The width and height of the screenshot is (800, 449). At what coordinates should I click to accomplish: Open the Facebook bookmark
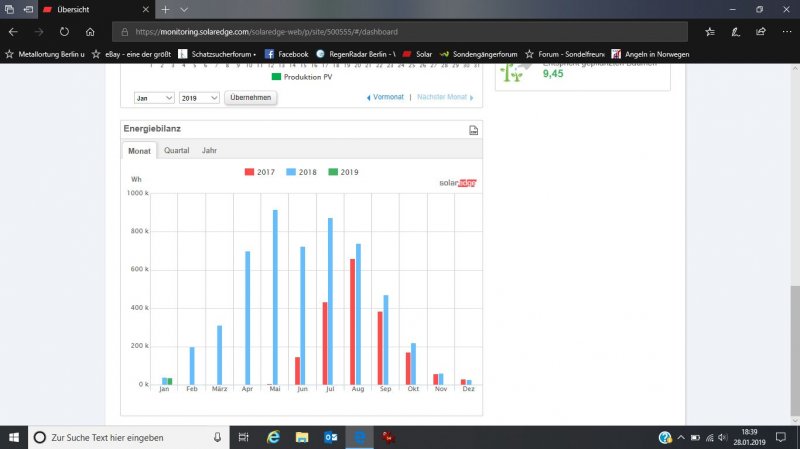click(286, 54)
